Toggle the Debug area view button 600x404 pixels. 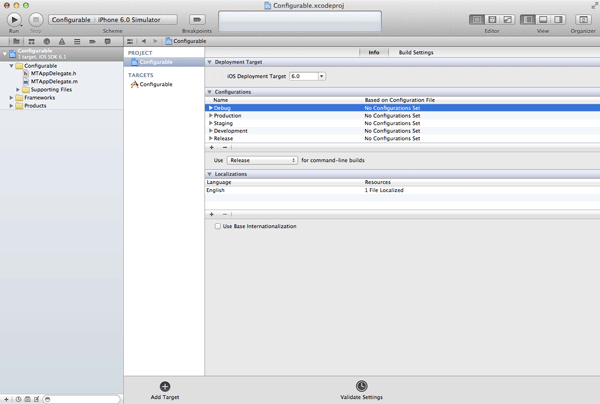pos(543,20)
